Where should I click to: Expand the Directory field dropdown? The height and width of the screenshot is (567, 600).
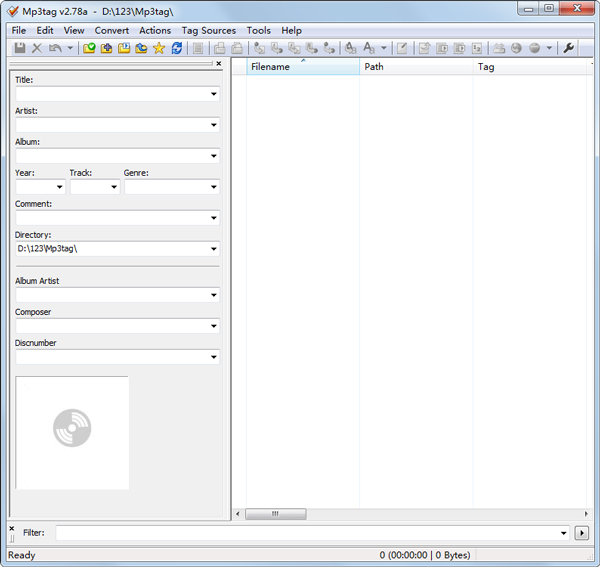tap(214, 249)
